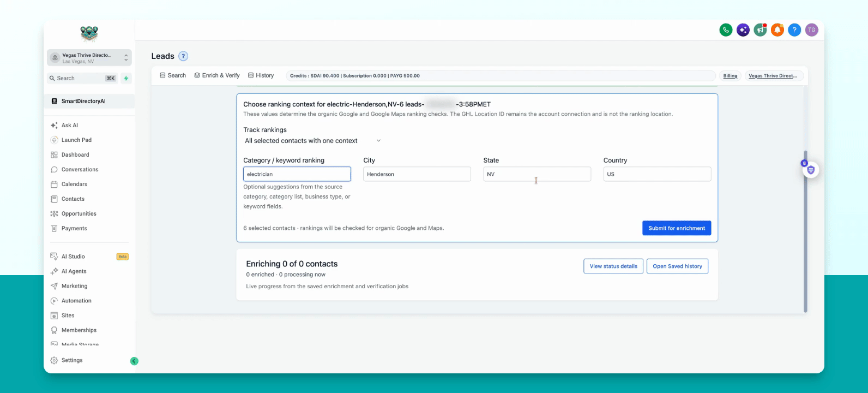
Task: Switch to the History tab
Action: click(x=261, y=75)
